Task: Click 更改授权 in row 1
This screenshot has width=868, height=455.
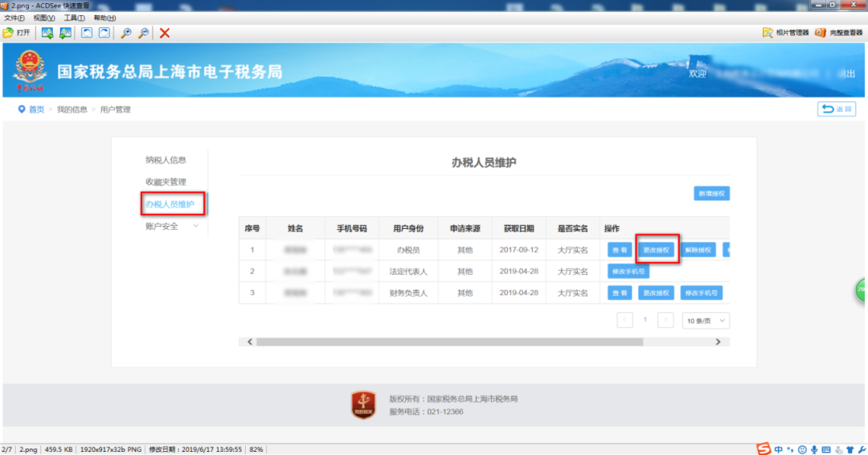Action: click(656, 250)
